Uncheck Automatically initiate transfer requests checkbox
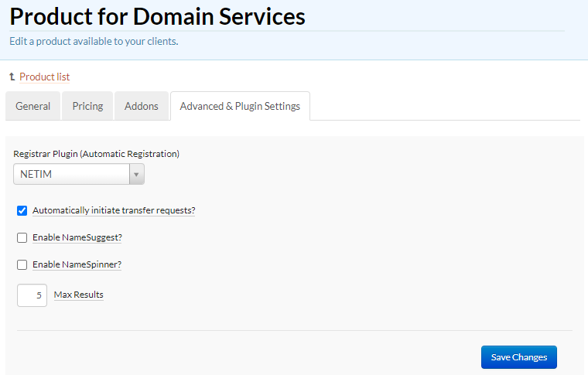Image resolution: width=588 pixels, height=375 pixels. 22,210
